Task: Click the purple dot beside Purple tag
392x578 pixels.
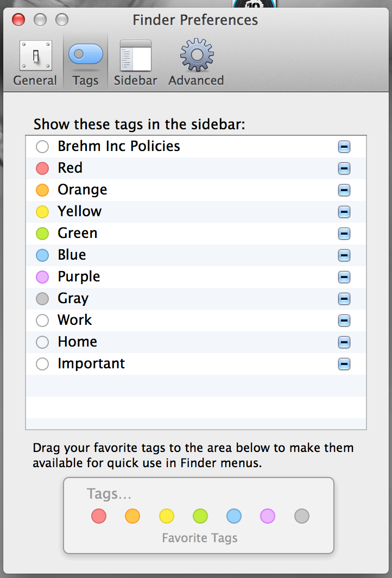Action: 42,277
